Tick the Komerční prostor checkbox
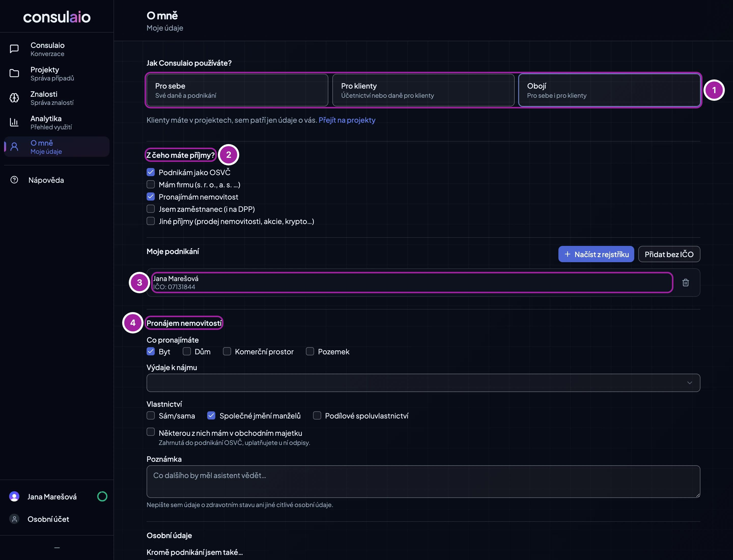This screenshot has height=560, width=733. point(227,351)
